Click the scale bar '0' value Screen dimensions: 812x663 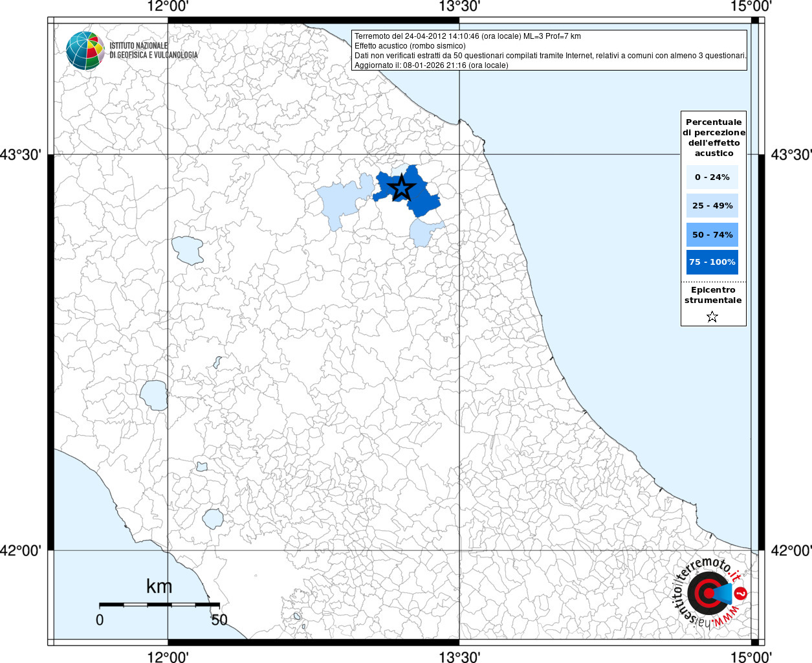(x=100, y=620)
